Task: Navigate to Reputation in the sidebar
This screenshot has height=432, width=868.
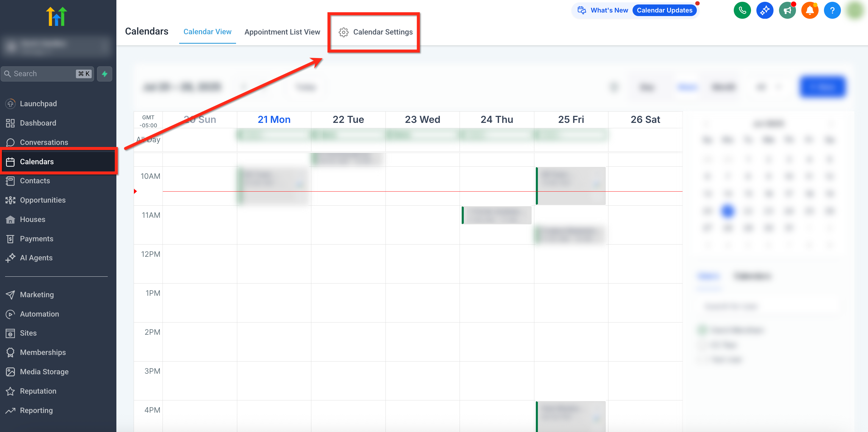Action: pyautogui.click(x=38, y=391)
